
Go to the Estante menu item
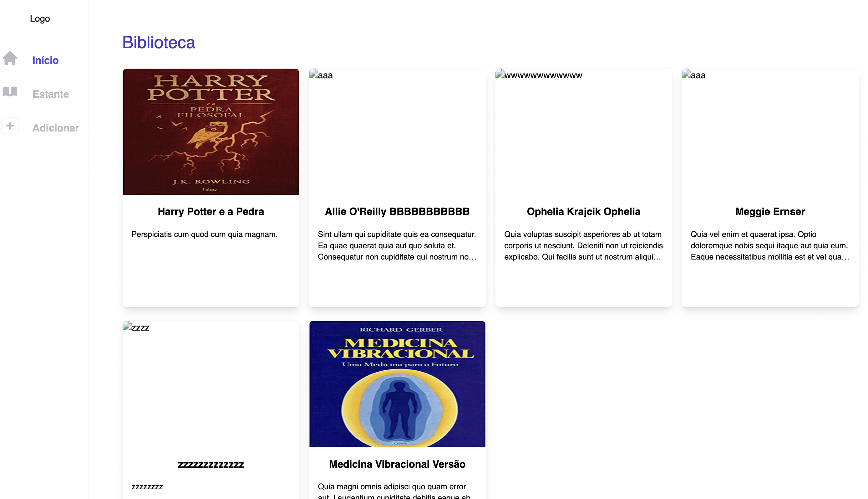coord(51,94)
